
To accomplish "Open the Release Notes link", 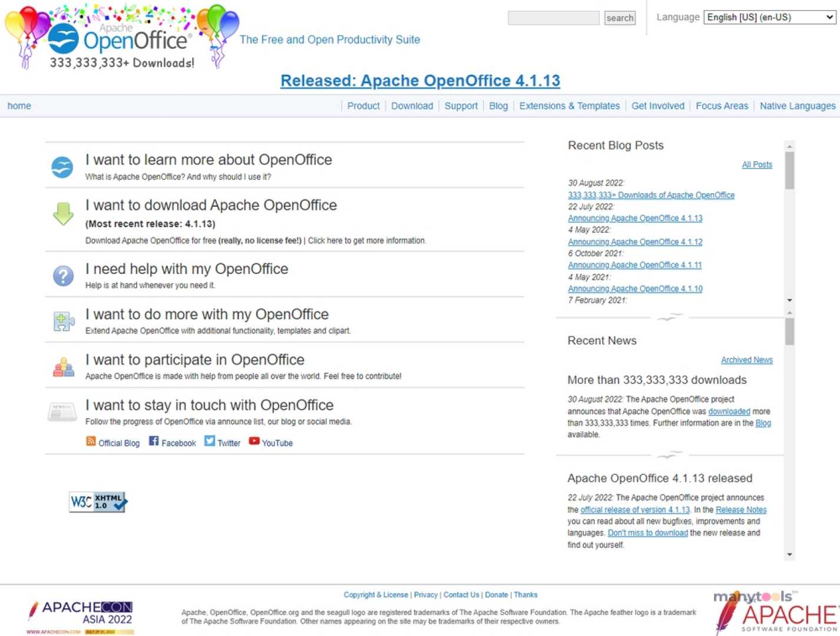I will (x=741, y=509).
